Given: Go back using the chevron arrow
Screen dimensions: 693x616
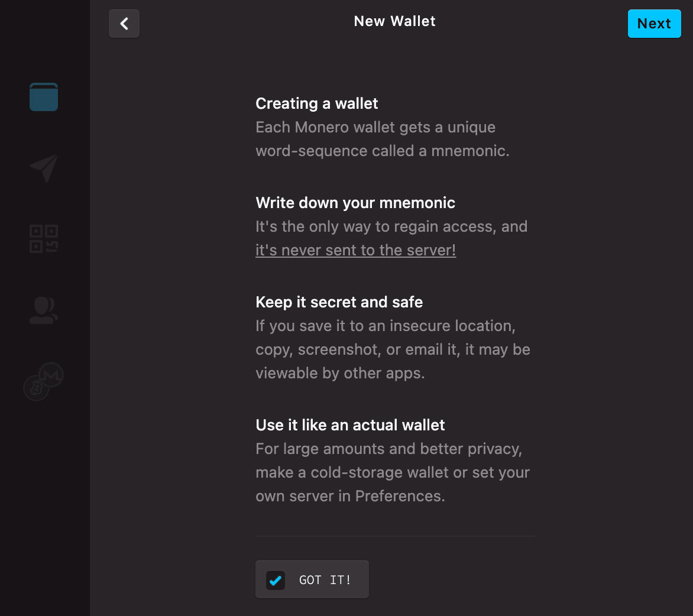Looking at the screenshot, I should point(124,24).
